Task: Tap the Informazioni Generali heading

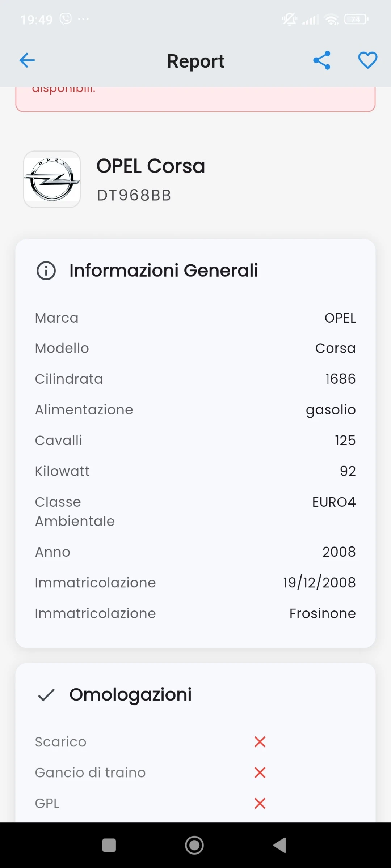Action: [x=164, y=271]
